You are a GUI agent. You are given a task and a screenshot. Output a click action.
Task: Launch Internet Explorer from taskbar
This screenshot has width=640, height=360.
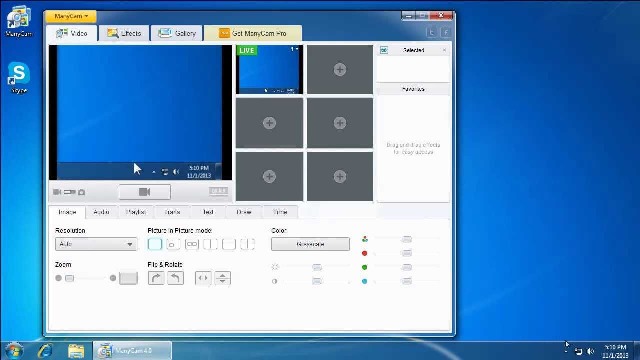click(45, 351)
